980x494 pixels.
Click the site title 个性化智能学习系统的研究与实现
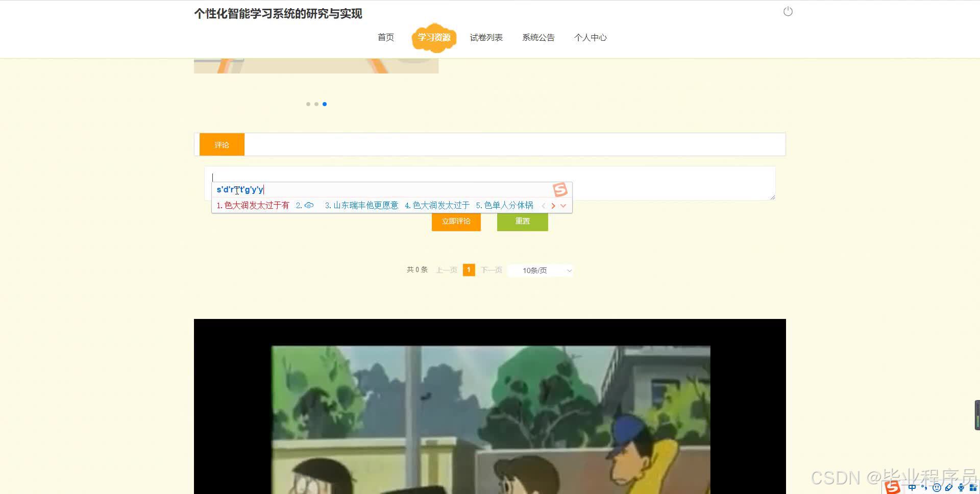tap(278, 14)
